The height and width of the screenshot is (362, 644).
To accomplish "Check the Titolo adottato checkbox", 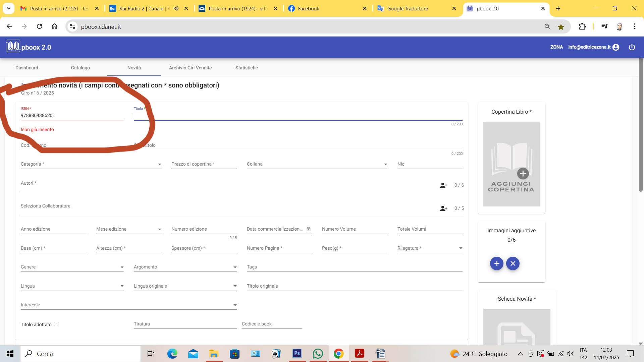I will [x=56, y=324].
